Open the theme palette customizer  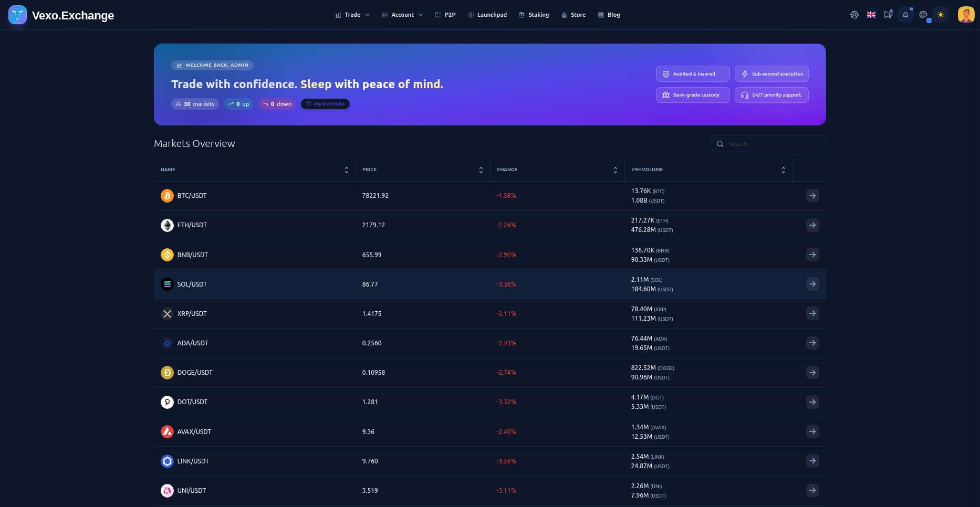click(923, 15)
